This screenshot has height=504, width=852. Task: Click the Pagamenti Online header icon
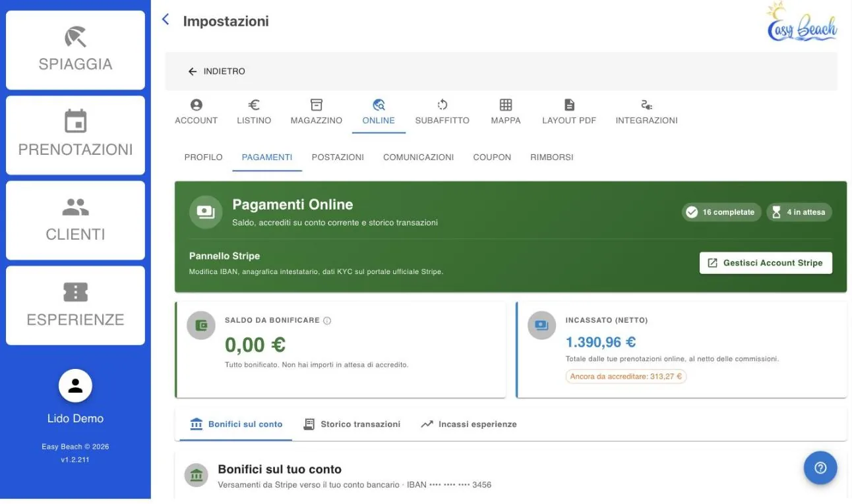pyautogui.click(x=206, y=212)
